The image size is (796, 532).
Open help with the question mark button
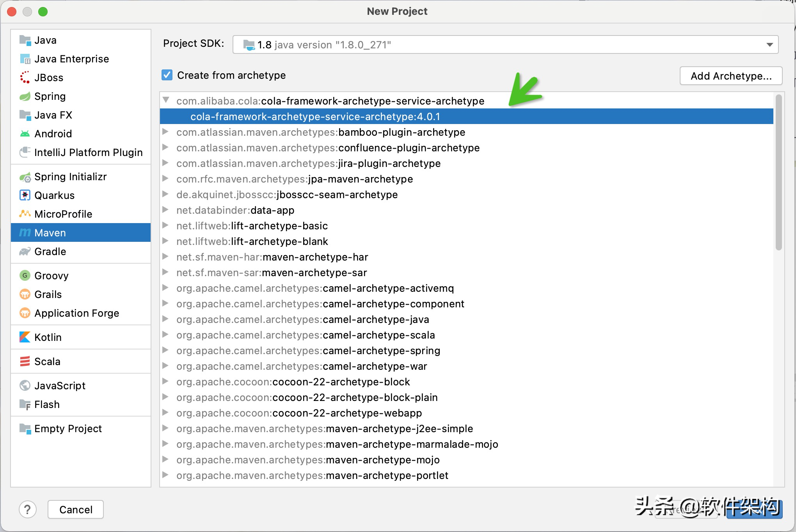pyautogui.click(x=28, y=510)
